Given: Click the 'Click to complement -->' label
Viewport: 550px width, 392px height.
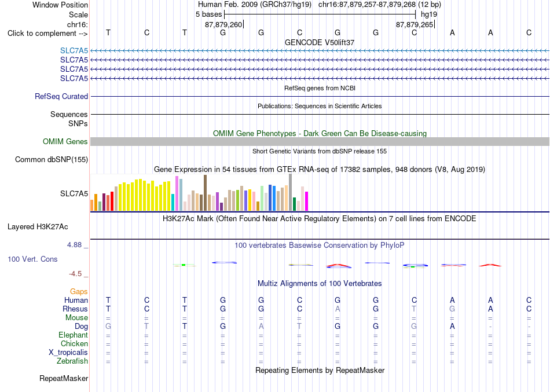Looking at the screenshot, I should point(47,34).
